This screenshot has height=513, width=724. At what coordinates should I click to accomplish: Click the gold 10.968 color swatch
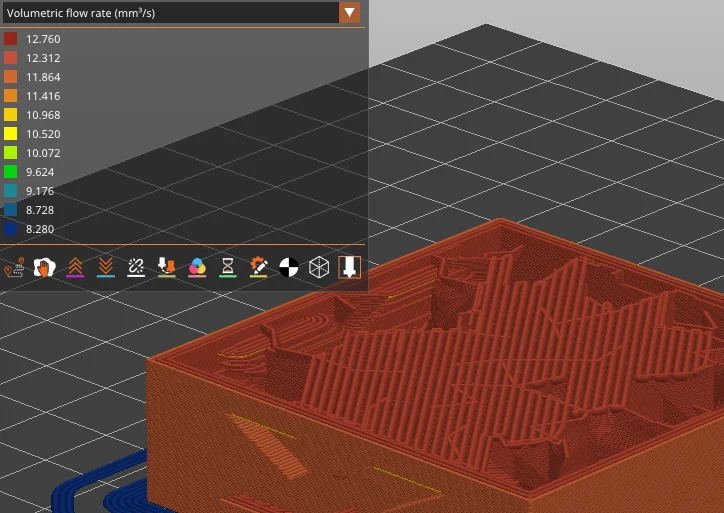point(11,115)
